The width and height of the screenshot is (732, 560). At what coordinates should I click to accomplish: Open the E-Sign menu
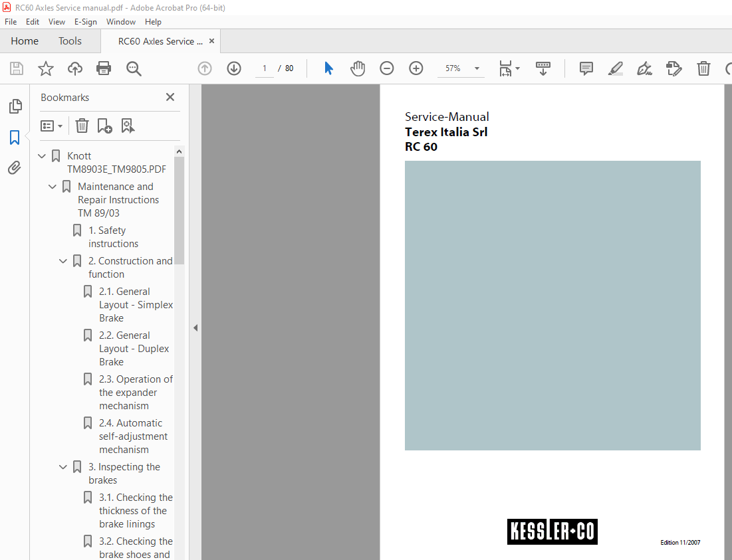click(85, 22)
